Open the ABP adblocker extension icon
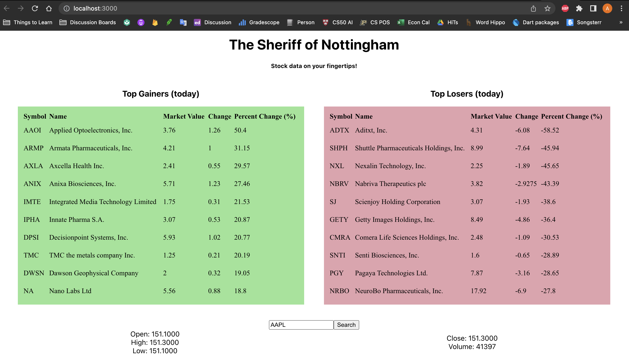Image resolution: width=629 pixels, height=364 pixels. pos(565,9)
